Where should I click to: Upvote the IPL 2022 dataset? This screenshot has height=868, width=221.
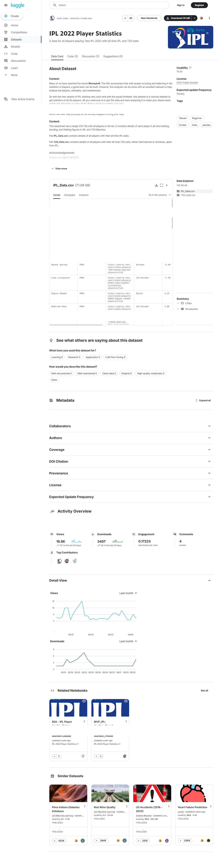pos(125,18)
